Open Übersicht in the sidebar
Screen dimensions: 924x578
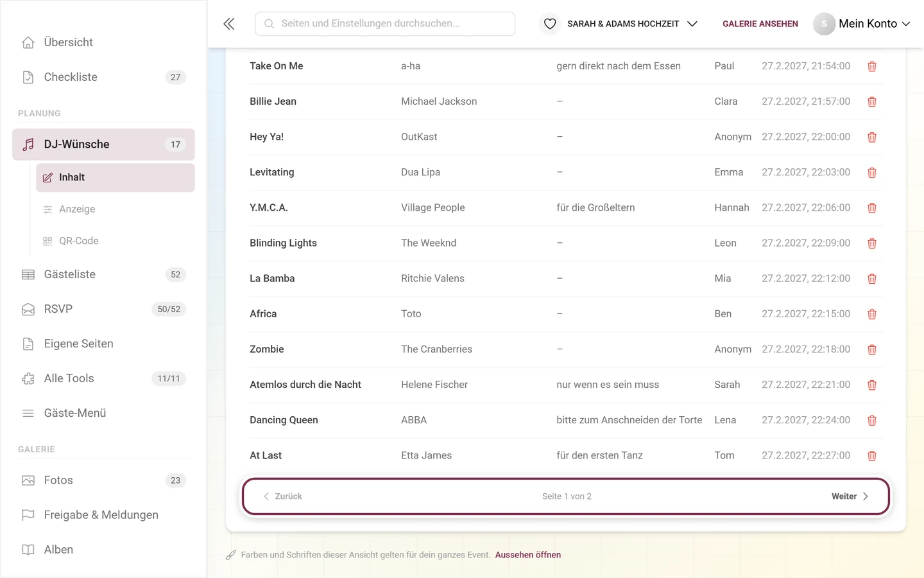point(103,42)
